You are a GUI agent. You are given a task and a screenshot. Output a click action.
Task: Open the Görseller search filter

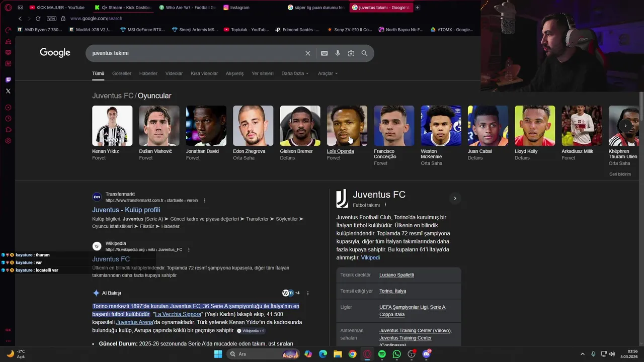[122, 73]
